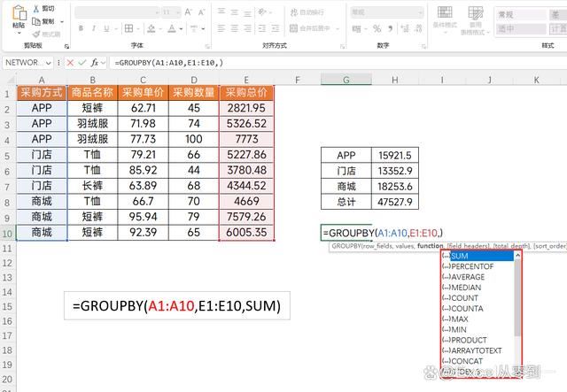This screenshot has height=392, width=567.
Task: Confirm formula with green checkmark
Action: tap(82, 63)
